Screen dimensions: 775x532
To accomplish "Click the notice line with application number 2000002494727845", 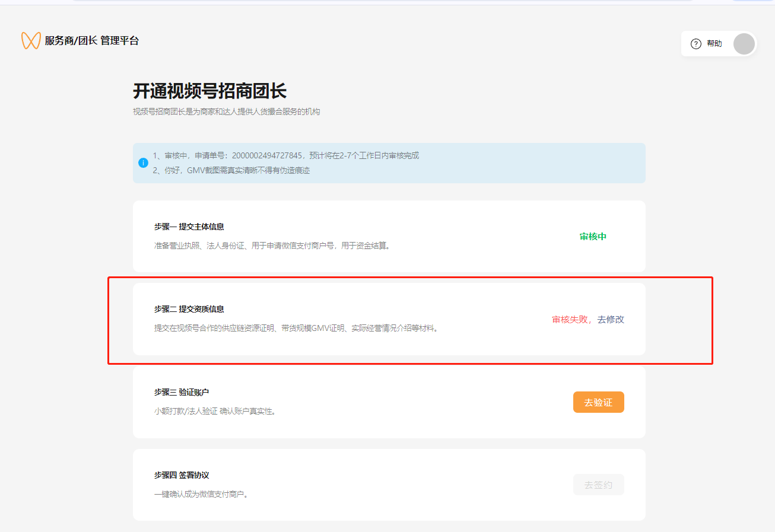I will (x=286, y=155).
